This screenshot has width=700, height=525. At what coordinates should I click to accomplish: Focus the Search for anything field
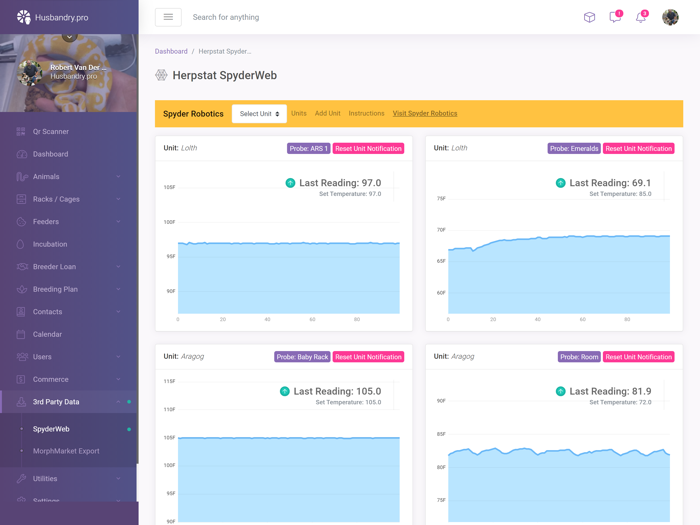point(225,17)
